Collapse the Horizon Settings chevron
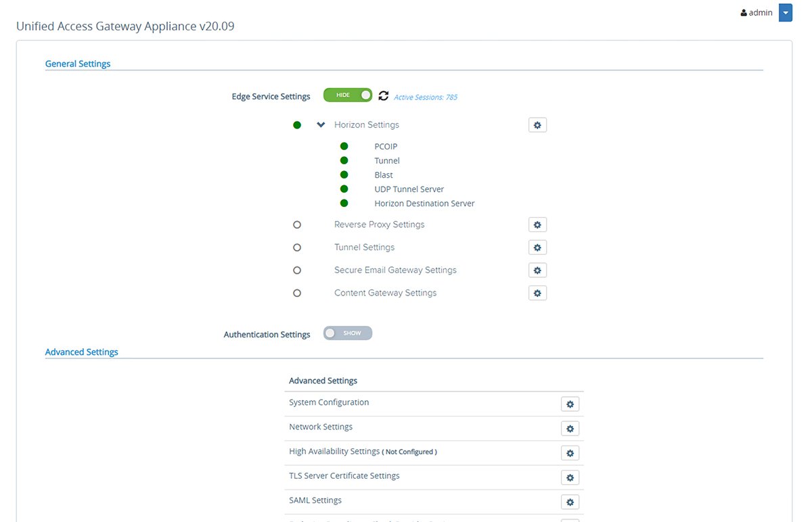 320,124
